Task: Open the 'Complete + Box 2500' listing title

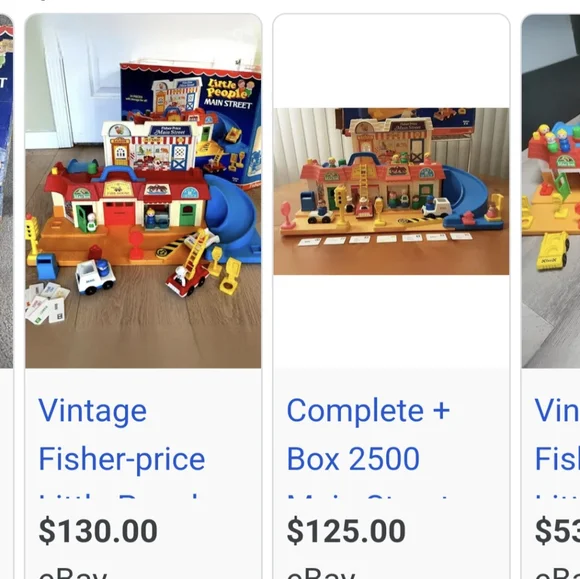Action: pos(368,435)
